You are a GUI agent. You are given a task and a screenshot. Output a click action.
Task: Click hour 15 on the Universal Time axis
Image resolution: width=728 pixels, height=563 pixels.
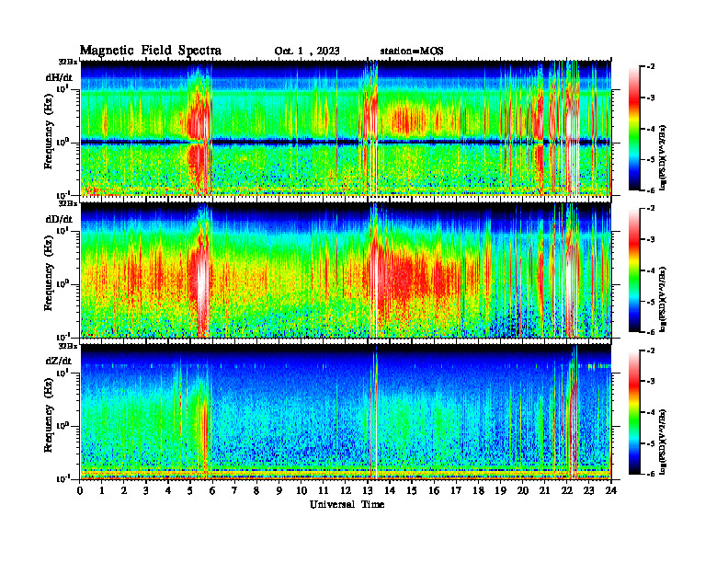click(412, 491)
